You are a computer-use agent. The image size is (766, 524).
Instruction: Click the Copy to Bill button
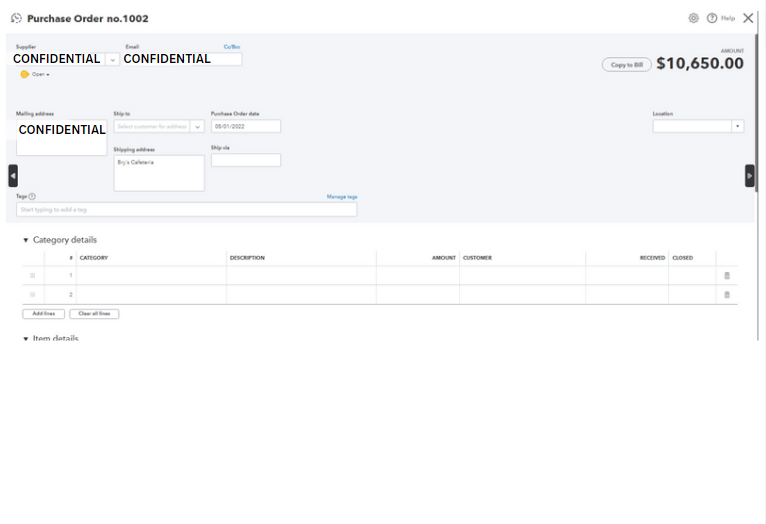[626, 64]
